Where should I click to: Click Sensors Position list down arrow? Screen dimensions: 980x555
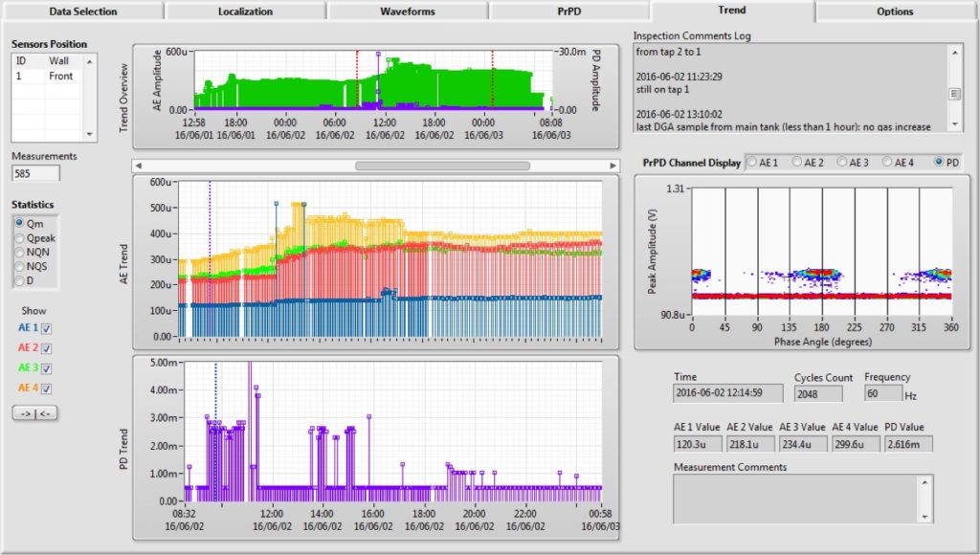[x=91, y=135]
